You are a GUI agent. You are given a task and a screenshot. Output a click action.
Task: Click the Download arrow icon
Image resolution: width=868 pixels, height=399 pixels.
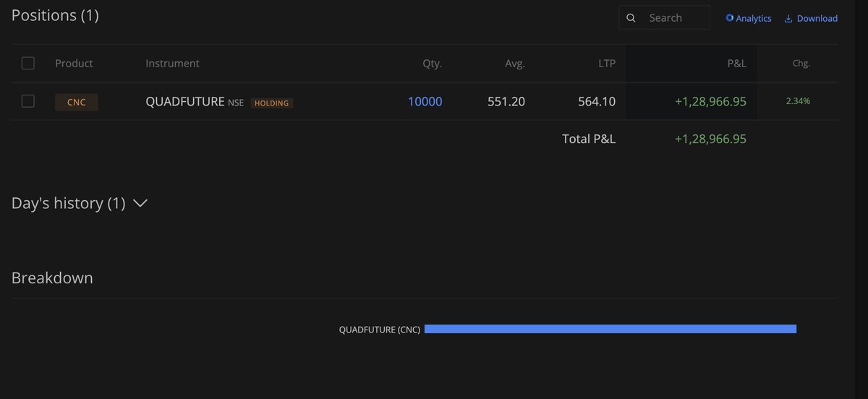pos(788,18)
